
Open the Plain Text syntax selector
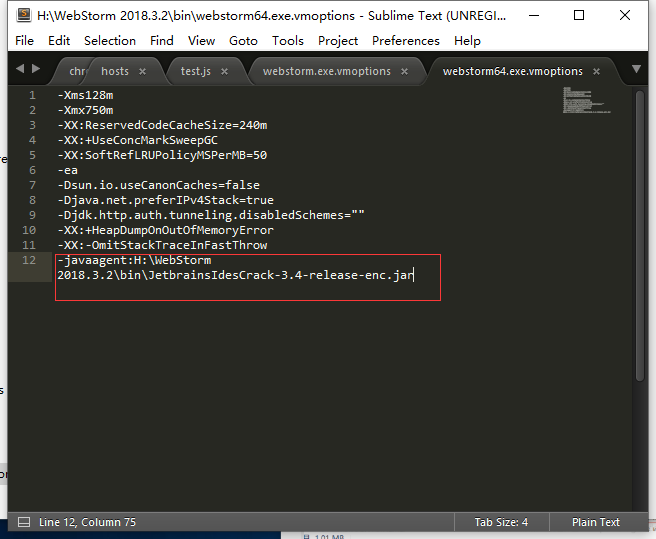click(595, 522)
